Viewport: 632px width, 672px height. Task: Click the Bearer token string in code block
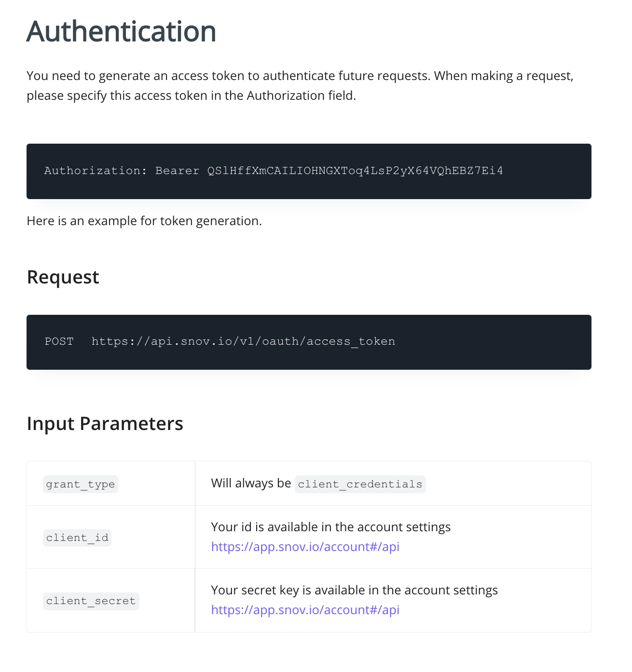coord(355,171)
